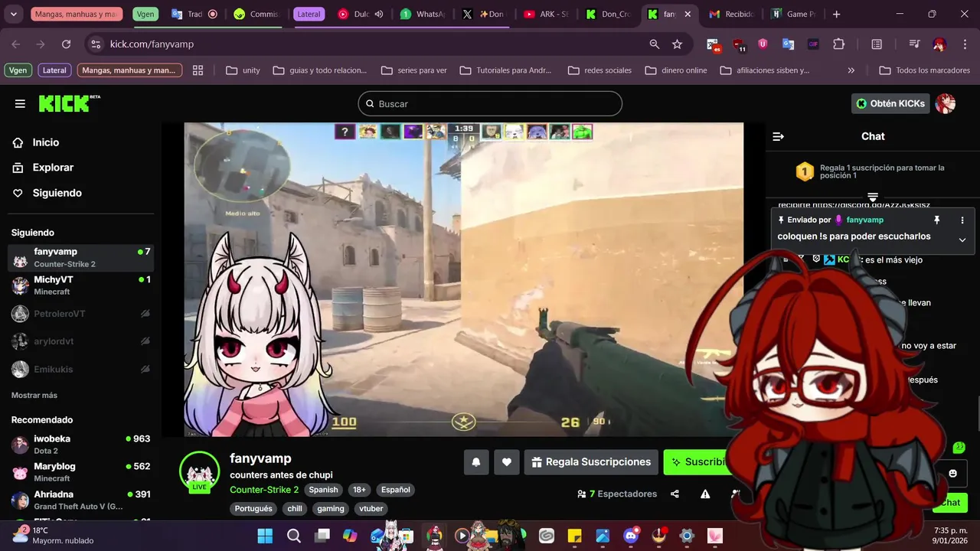
Task: Open the user profile avatar menu
Action: click(946, 103)
